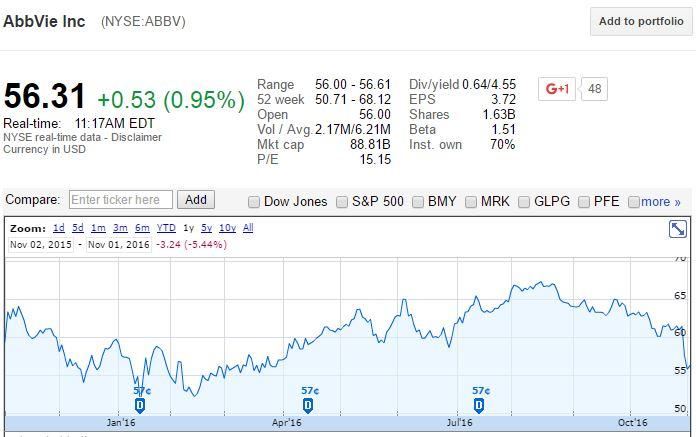Enable the S&P 500 comparison checkbox

coord(342,202)
